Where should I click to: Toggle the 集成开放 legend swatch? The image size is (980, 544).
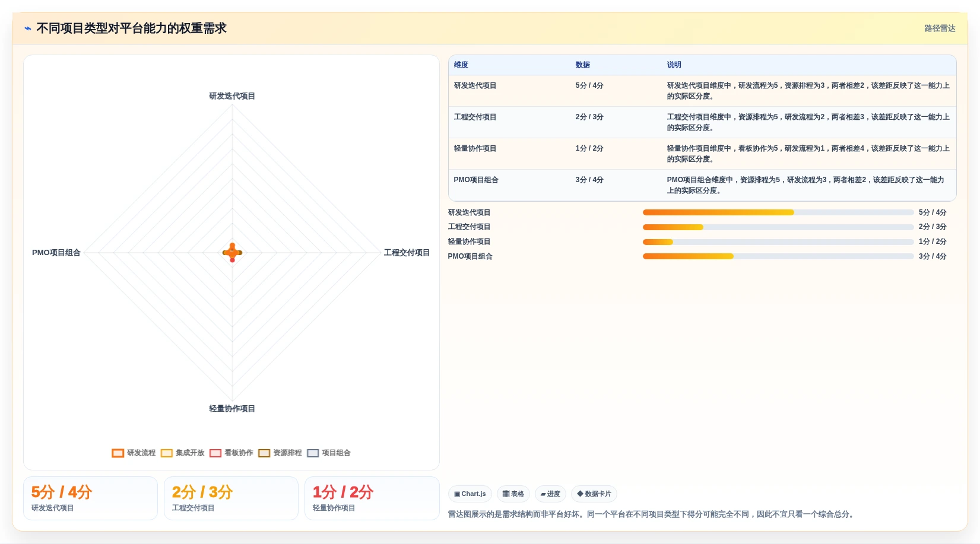(167, 453)
